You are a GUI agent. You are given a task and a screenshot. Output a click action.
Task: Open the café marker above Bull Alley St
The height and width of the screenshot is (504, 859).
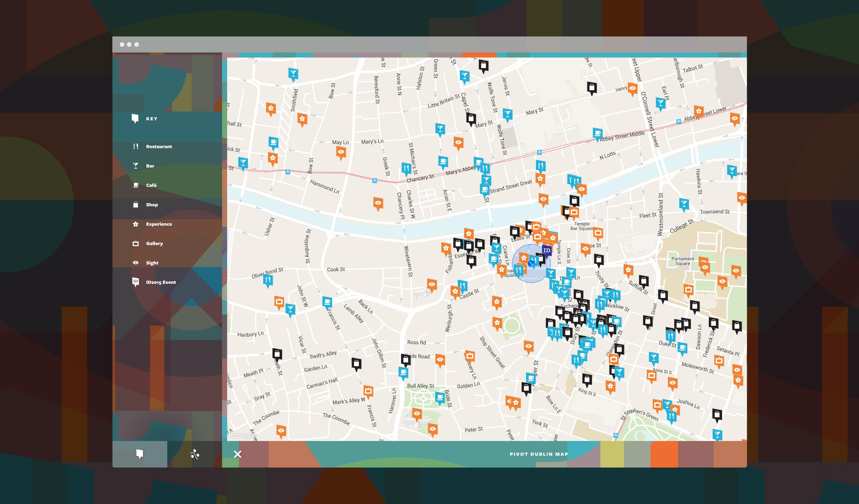coord(403,373)
